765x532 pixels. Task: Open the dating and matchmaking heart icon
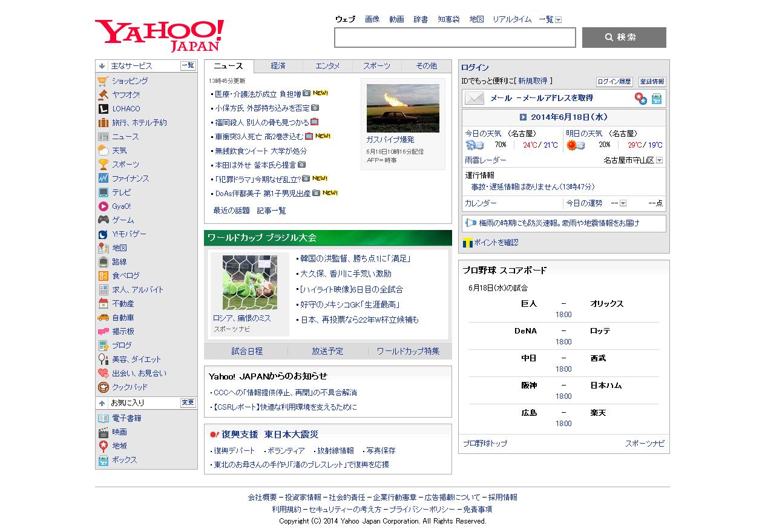(103, 373)
